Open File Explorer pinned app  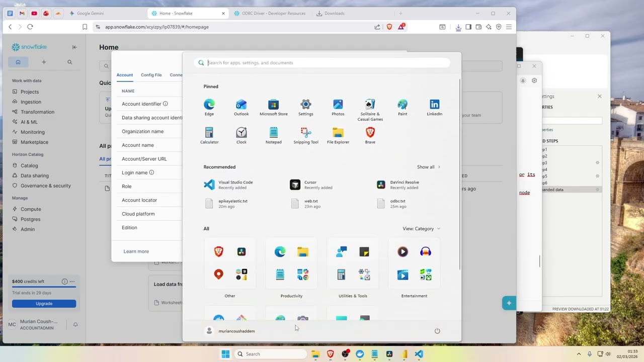click(x=338, y=136)
